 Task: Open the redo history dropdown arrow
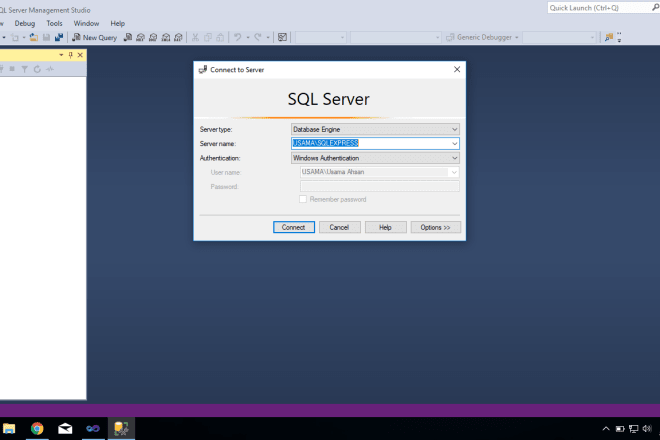pyautogui.click(x=268, y=37)
